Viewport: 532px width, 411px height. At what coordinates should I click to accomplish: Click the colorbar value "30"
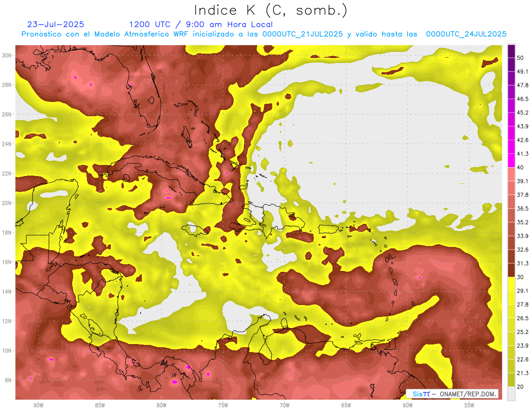point(520,277)
